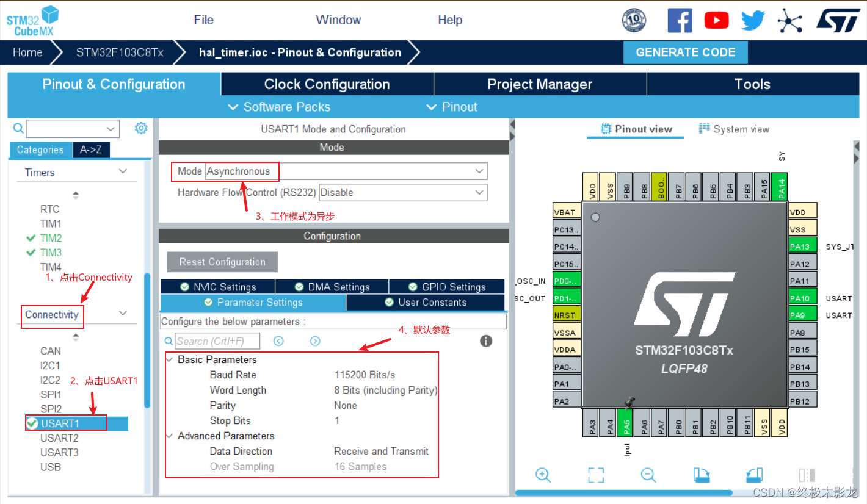The image size is (867, 504).
Task: Go to next search match arrow
Action: (315, 341)
